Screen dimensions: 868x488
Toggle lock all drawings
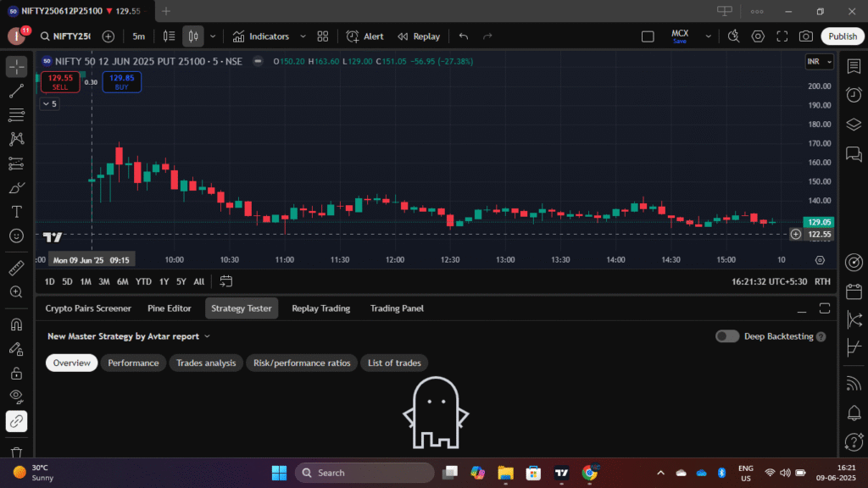[x=17, y=373]
